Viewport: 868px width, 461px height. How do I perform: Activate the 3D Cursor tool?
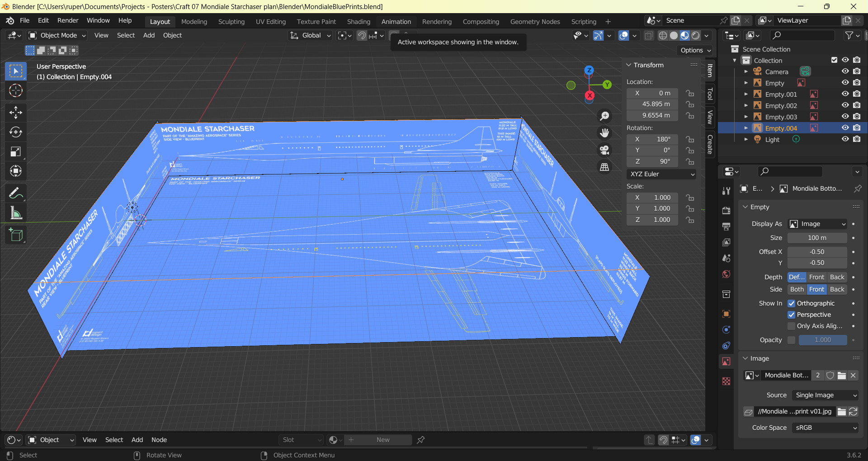pyautogui.click(x=16, y=91)
